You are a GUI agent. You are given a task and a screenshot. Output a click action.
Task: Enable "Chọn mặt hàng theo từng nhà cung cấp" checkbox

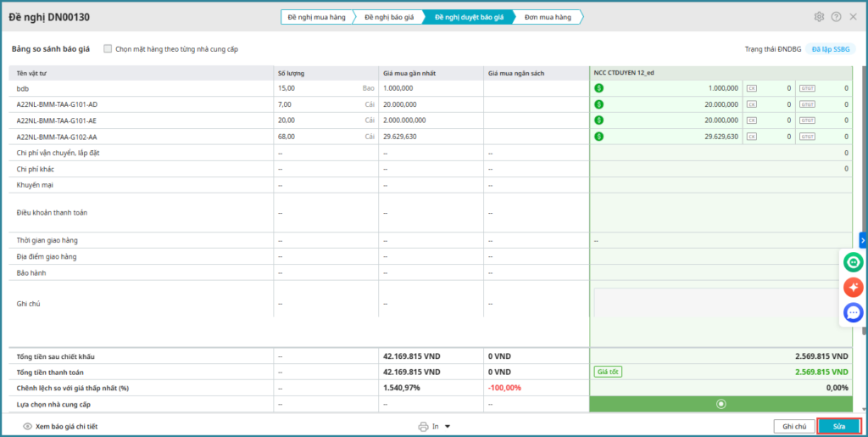tap(108, 49)
